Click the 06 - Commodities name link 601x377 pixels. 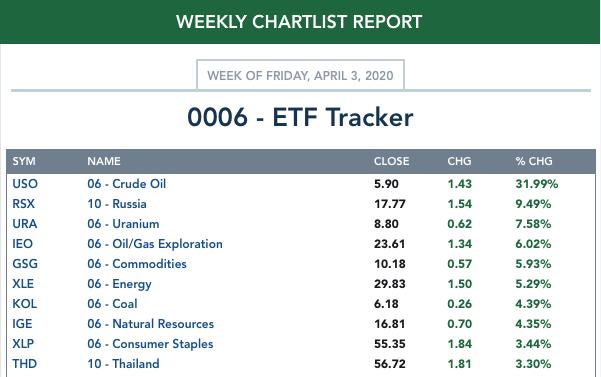pyautogui.click(x=137, y=264)
